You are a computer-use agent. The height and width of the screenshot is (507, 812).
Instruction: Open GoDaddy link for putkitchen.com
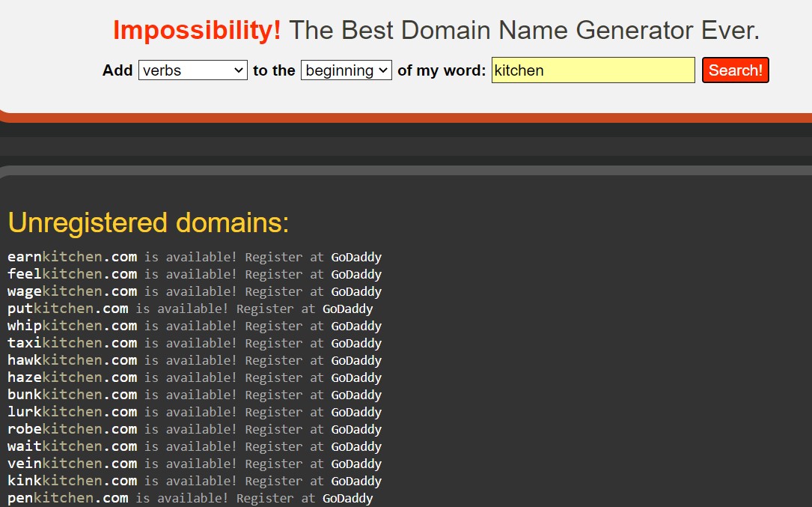click(x=347, y=309)
